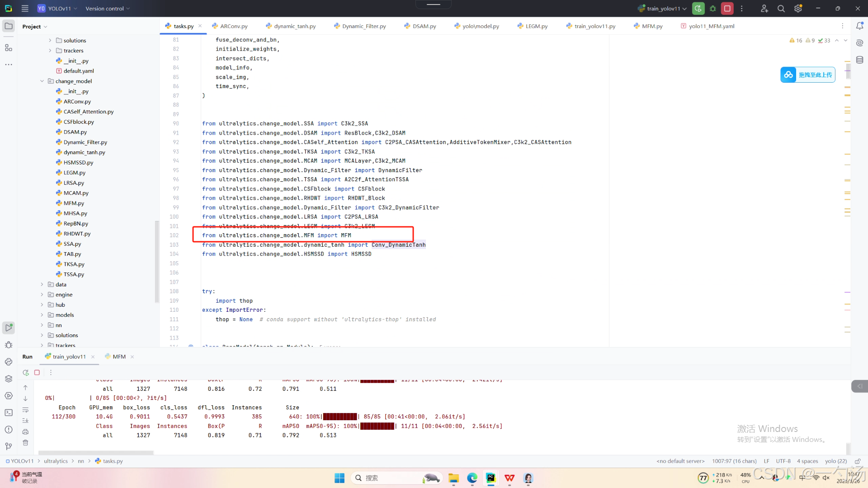Open the Python Console tool window
The width and height of the screenshot is (868, 488).
point(9,362)
